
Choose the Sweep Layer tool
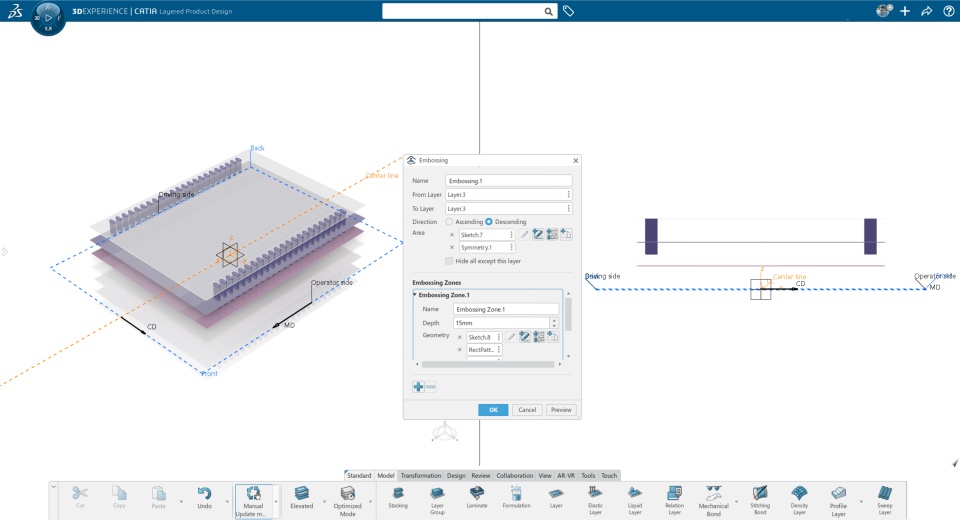tap(885, 500)
